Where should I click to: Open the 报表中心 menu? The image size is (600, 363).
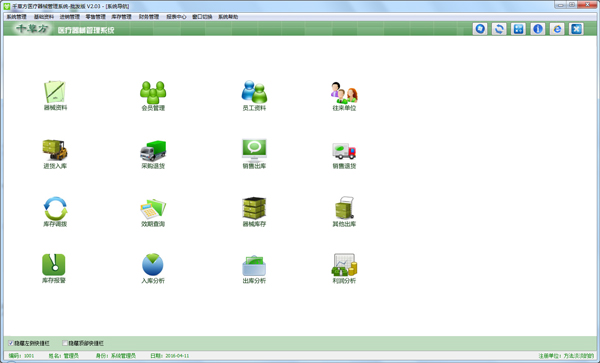click(x=176, y=17)
